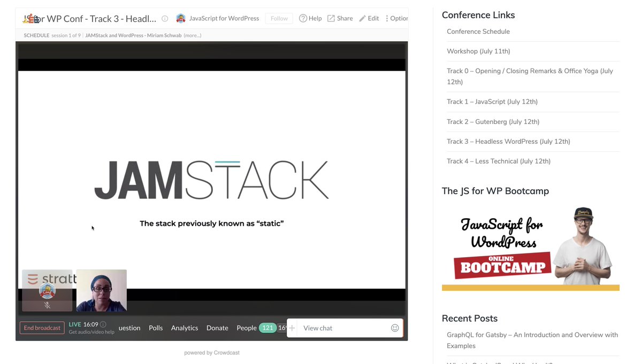
Task: Select the host conference avatar thumbnail
Action: 47,290
